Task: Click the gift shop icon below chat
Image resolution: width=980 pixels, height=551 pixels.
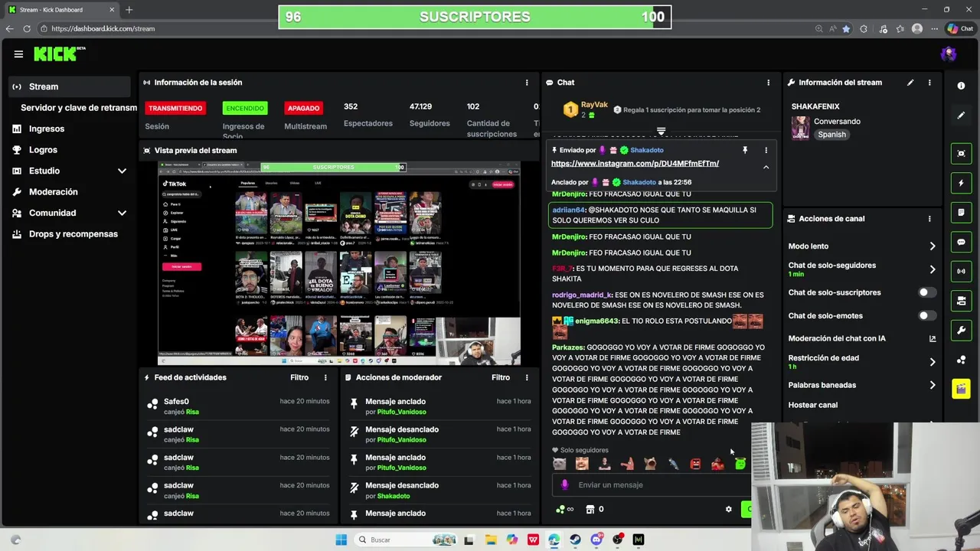Action: [x=590, y=509]
